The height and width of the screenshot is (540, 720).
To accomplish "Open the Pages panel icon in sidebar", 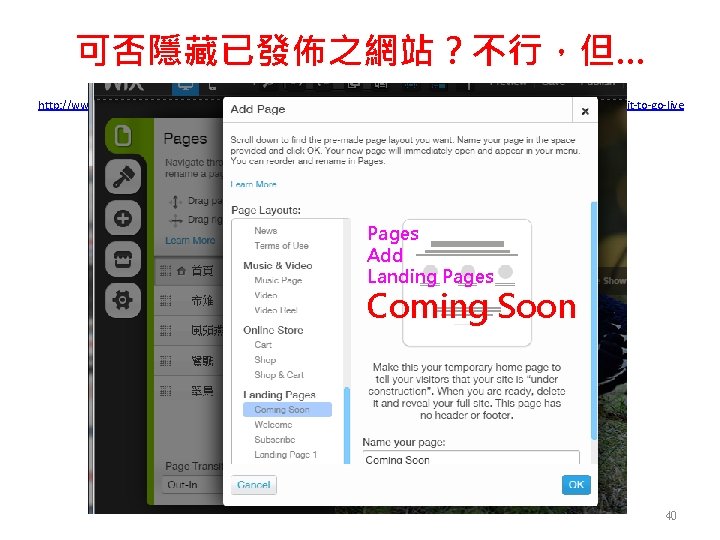I will [123, 136].
